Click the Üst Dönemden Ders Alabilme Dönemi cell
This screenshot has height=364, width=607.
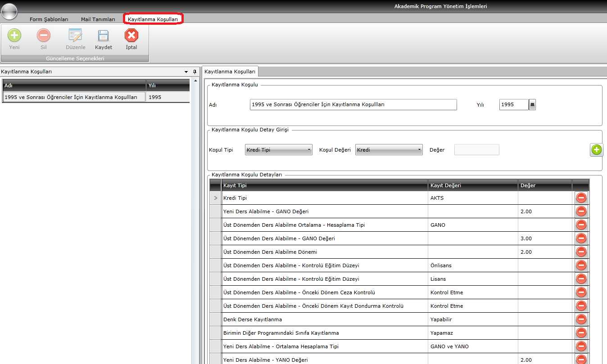pyautogui.click(x=325, y=252)
